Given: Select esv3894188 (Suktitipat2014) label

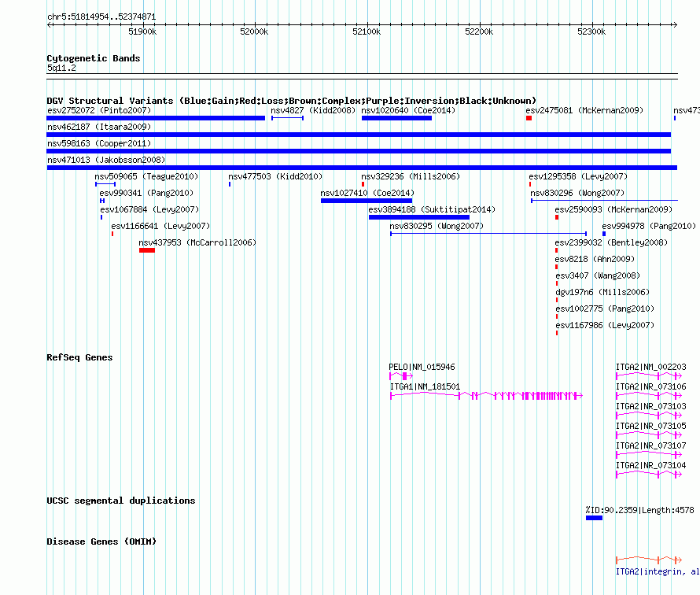Looking at the screenshot, I should [x=432, y=209].
